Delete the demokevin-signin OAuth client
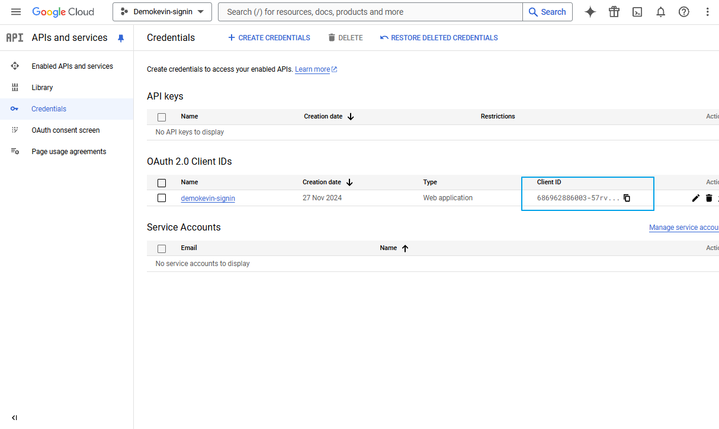The height and width of the screenshot is (429, 719). [709, 198]
